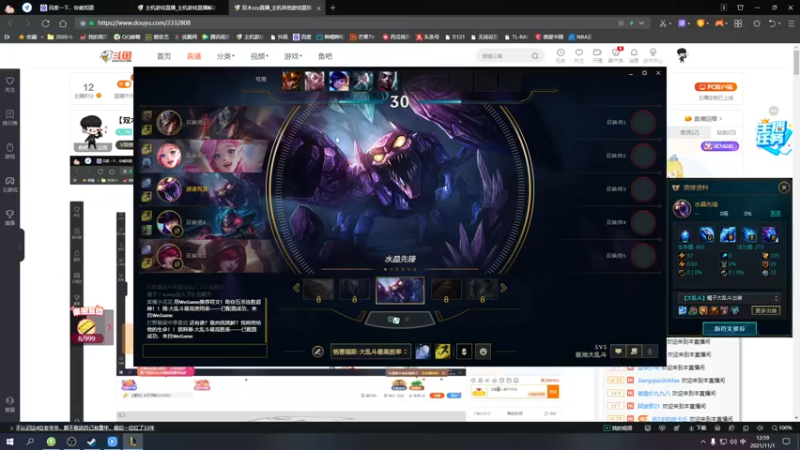
Task: Click the 发送 link in hero info panel
Action: [775, 213]
